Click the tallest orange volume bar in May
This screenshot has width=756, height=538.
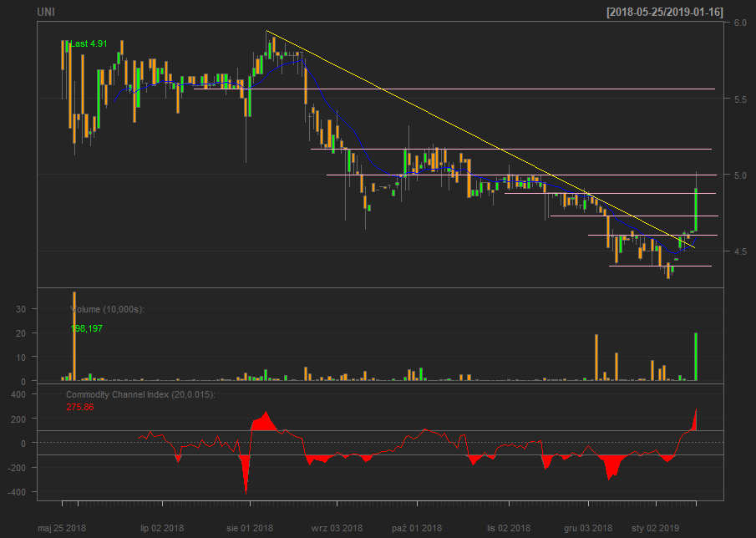tap(74, 336)
